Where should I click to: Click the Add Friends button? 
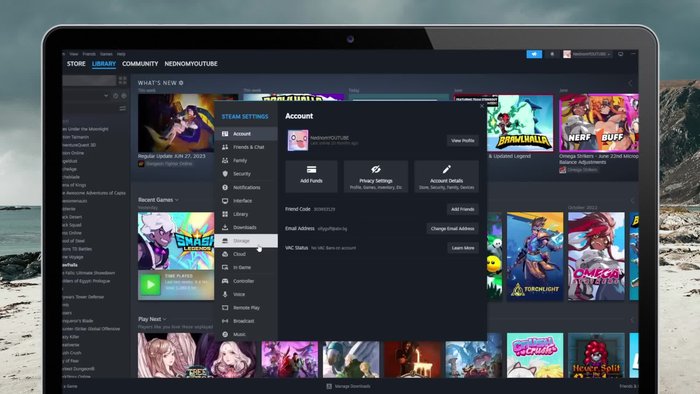point(462,209)
